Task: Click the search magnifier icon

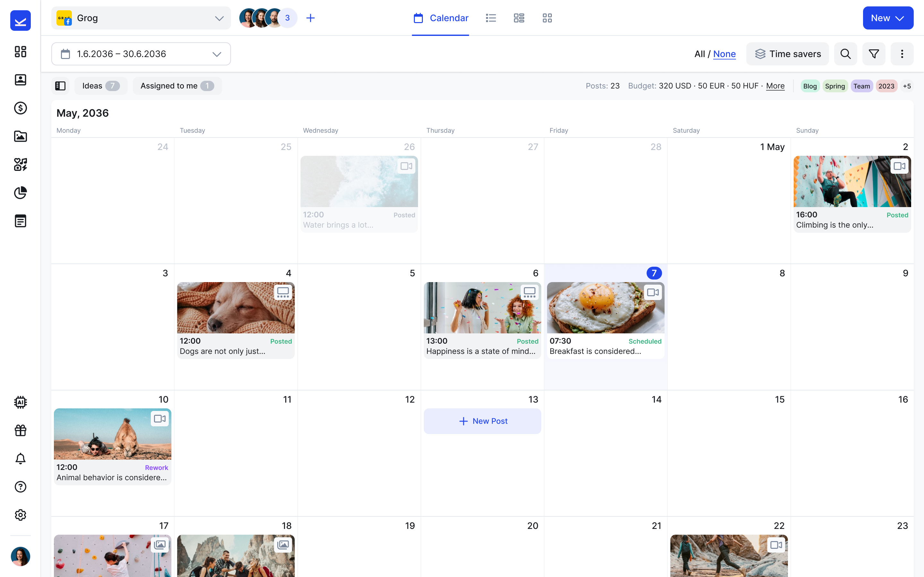Action: point(845,54)
